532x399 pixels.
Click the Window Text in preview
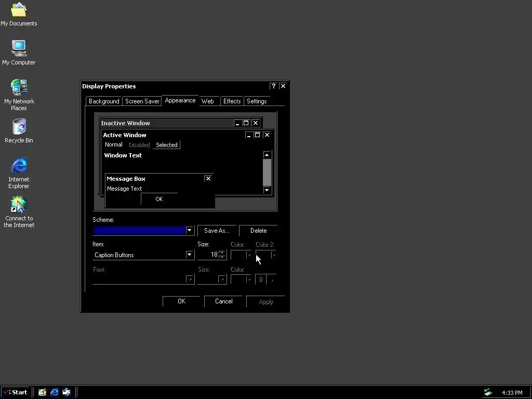[123, 155]
